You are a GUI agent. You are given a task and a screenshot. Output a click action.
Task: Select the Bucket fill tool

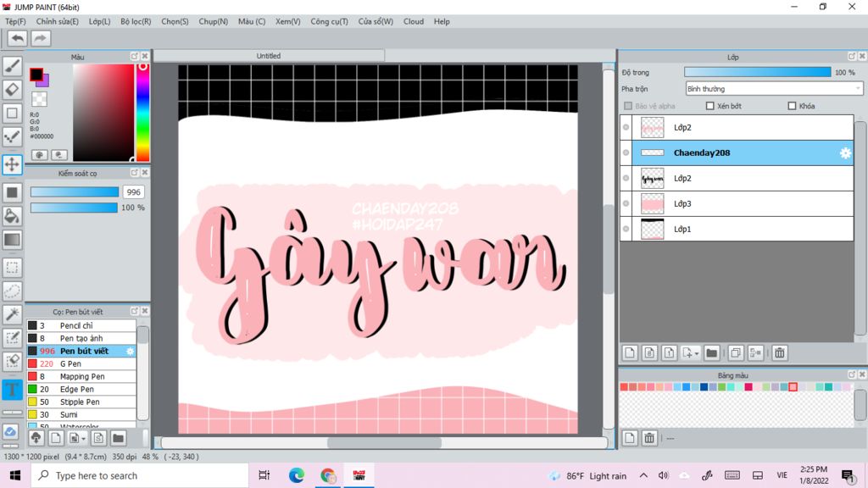point(12,216)
